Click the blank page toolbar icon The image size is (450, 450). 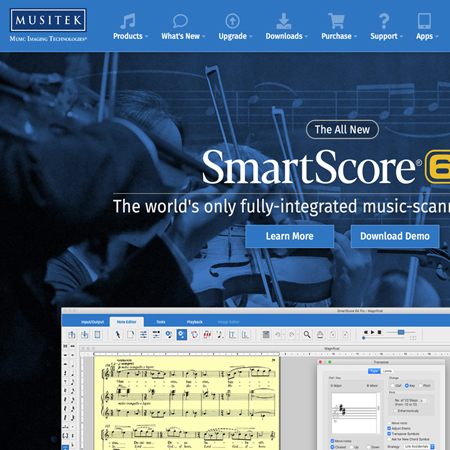(131, 334)
